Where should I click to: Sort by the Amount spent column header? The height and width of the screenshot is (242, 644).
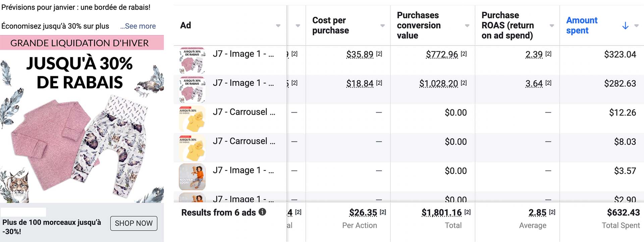click(x=582, y=26)
